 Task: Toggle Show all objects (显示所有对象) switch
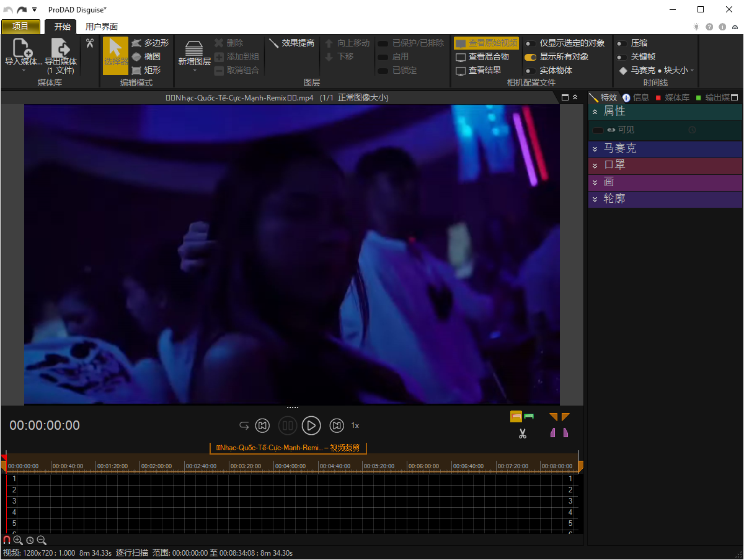coord(531,57)
